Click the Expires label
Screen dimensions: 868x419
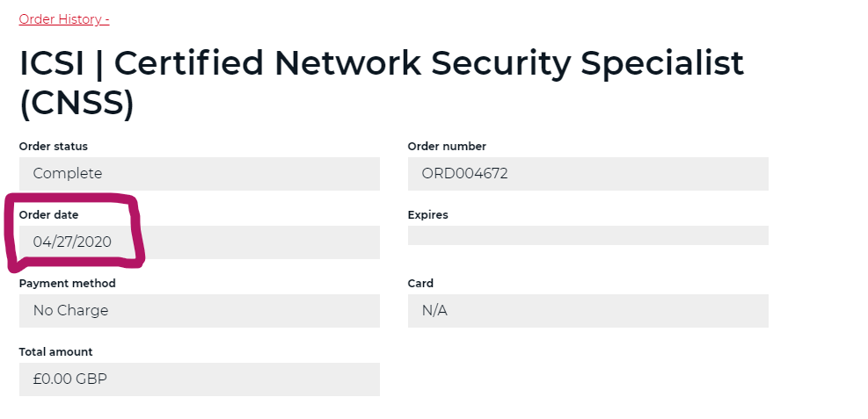[x=428, y=215]
